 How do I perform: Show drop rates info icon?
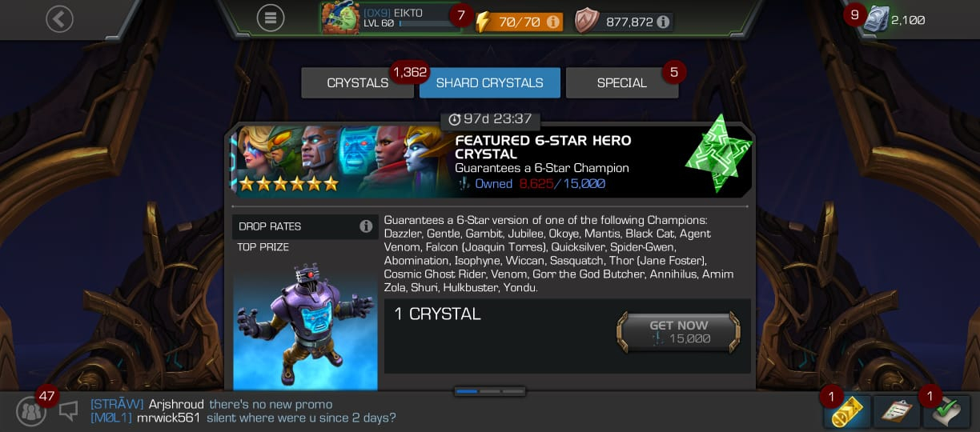pos(366,226)
